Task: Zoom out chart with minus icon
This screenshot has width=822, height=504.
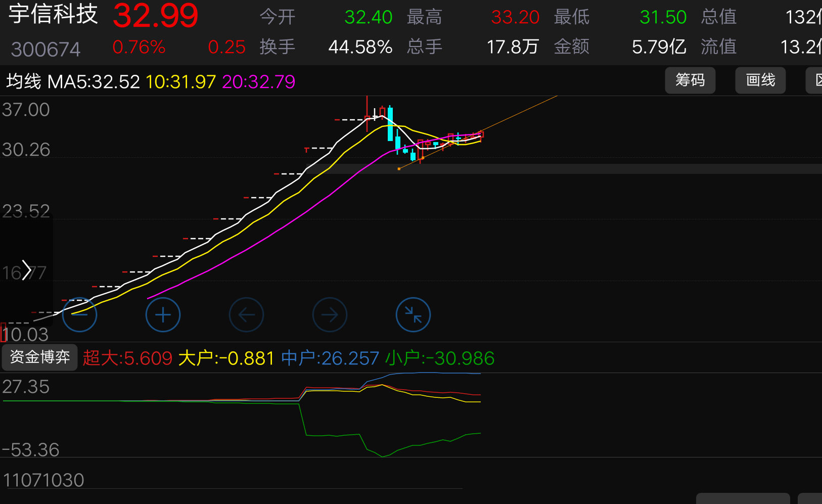Action: coord(79,315)
